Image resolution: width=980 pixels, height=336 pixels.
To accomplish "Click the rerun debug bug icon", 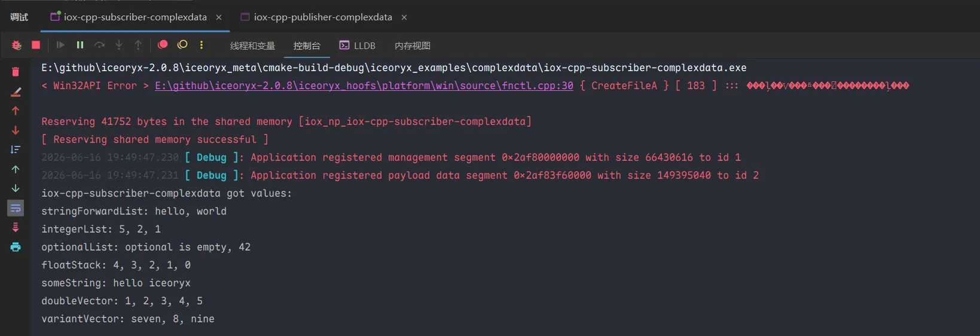I will [17, 45].
